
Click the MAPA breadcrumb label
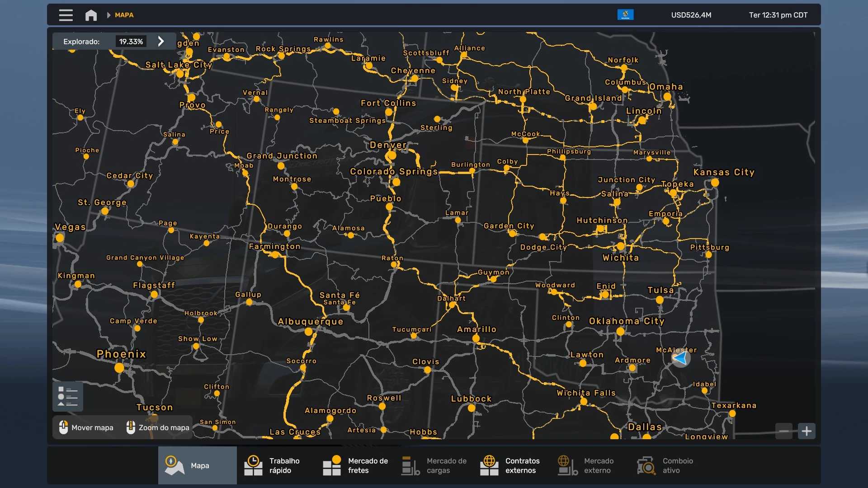[124, 15]
